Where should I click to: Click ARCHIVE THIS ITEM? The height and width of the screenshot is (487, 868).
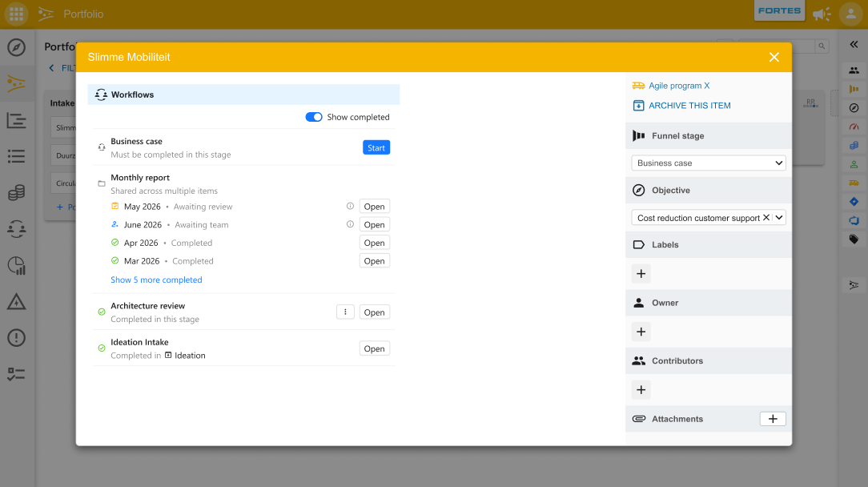689,105
